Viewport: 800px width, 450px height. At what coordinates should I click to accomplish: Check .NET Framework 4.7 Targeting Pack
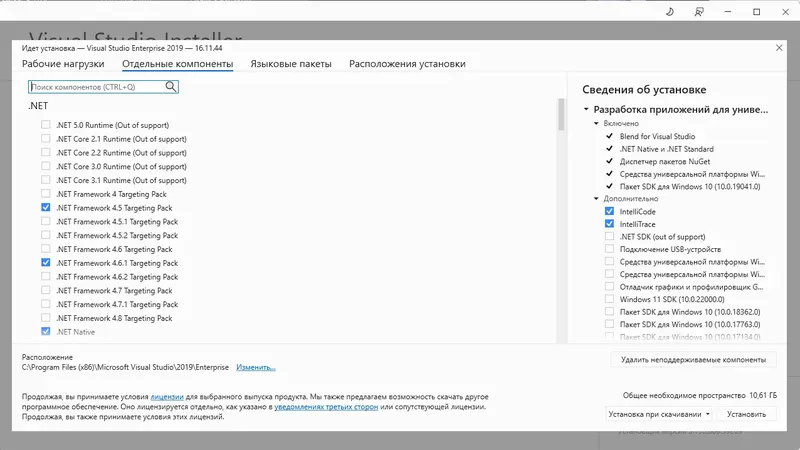click(46, 290)
